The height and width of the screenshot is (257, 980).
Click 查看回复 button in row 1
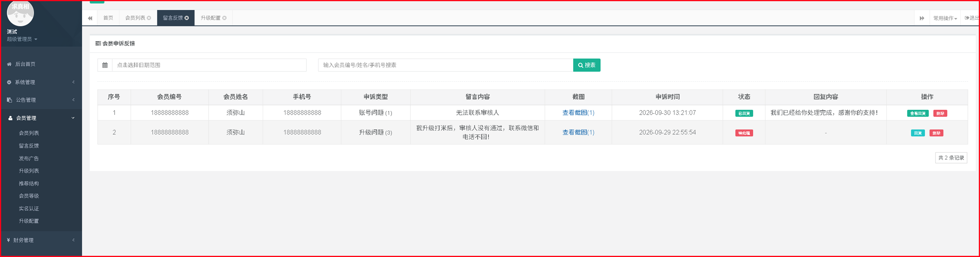(918, 113)
